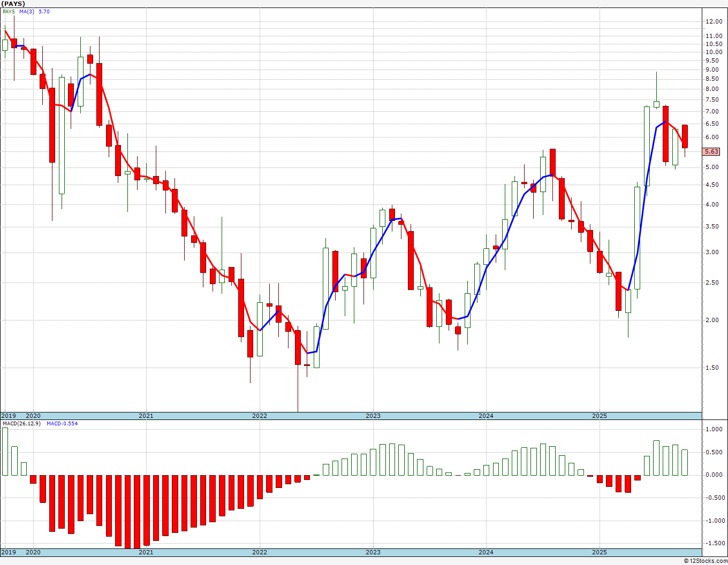Click the 6.50 price axis label
This screenshot has width=728, height=565.
point(712,124)
